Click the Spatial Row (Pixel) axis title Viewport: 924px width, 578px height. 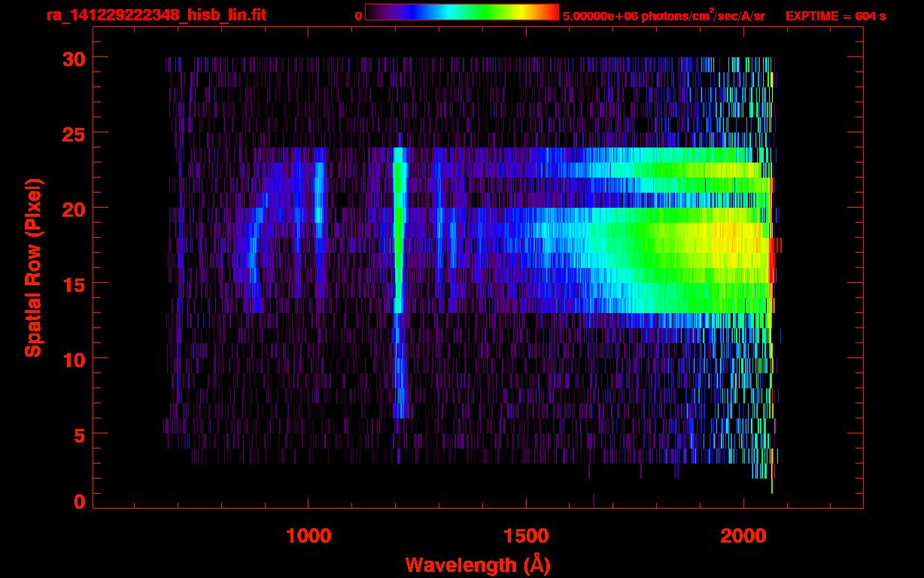click(33, 267)
